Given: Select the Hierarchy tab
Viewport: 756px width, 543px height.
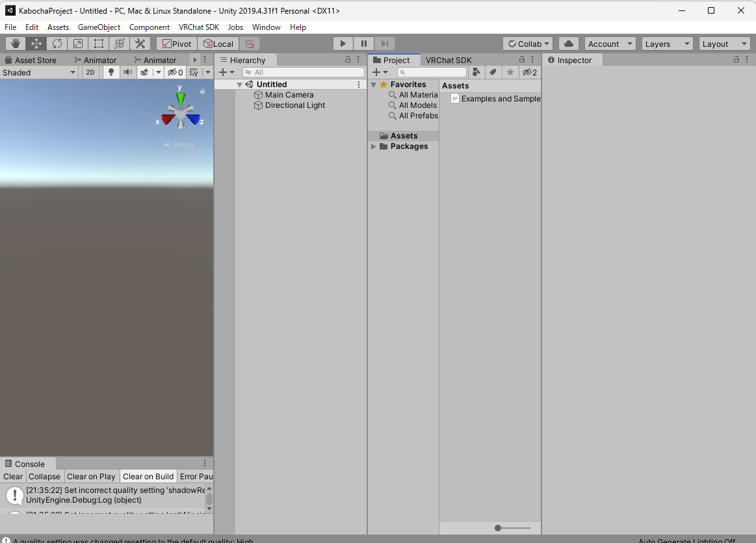Looking at the screenshot, I should tap(247, 60).
